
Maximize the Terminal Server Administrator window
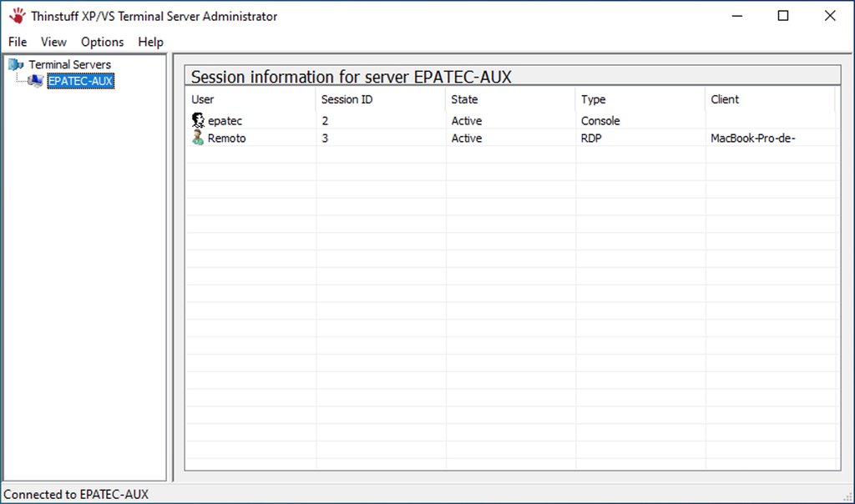coord(783,16)
